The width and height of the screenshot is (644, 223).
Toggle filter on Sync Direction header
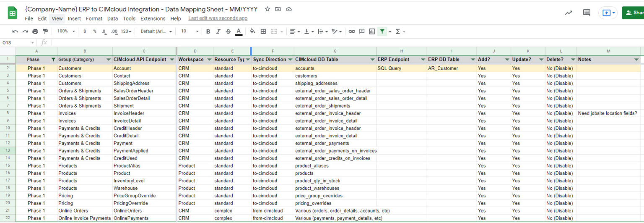point(290,60)
